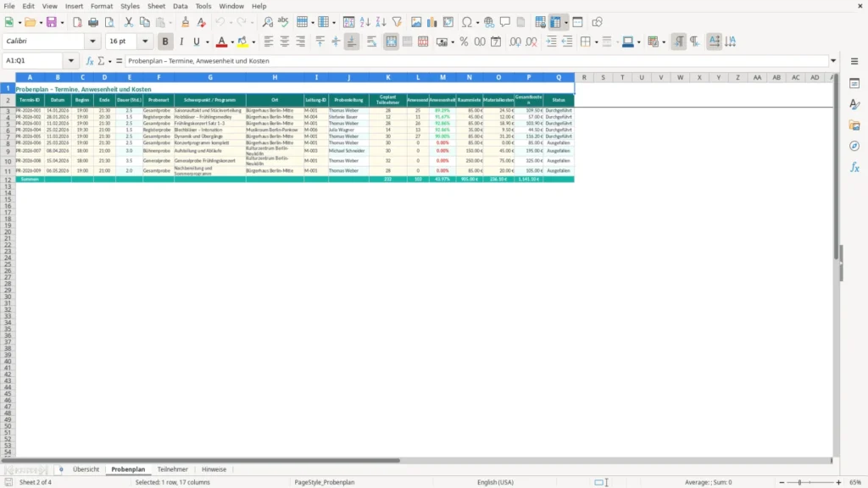Insert a chart
This screenshot has width=868, height=488.
(x=431, y=22)
